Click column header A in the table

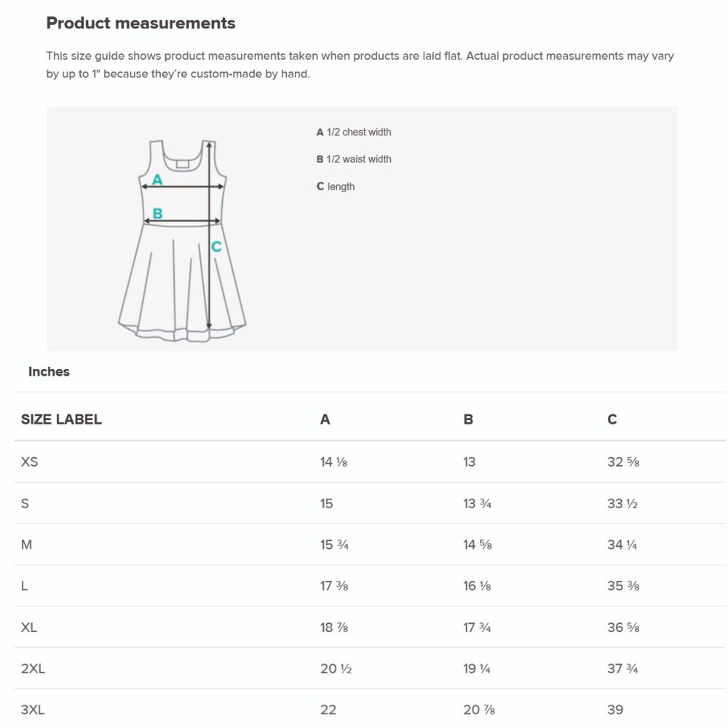[325, 419]
